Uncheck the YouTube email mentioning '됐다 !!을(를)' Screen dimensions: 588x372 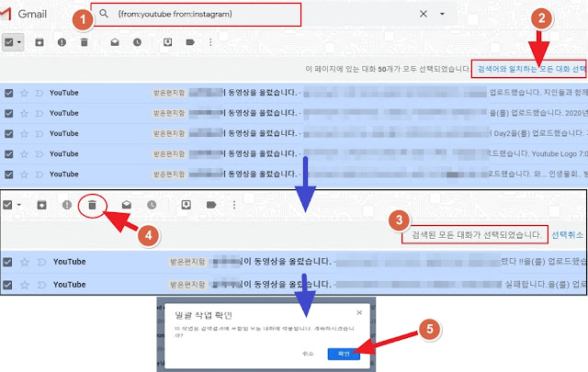point(7,262)
